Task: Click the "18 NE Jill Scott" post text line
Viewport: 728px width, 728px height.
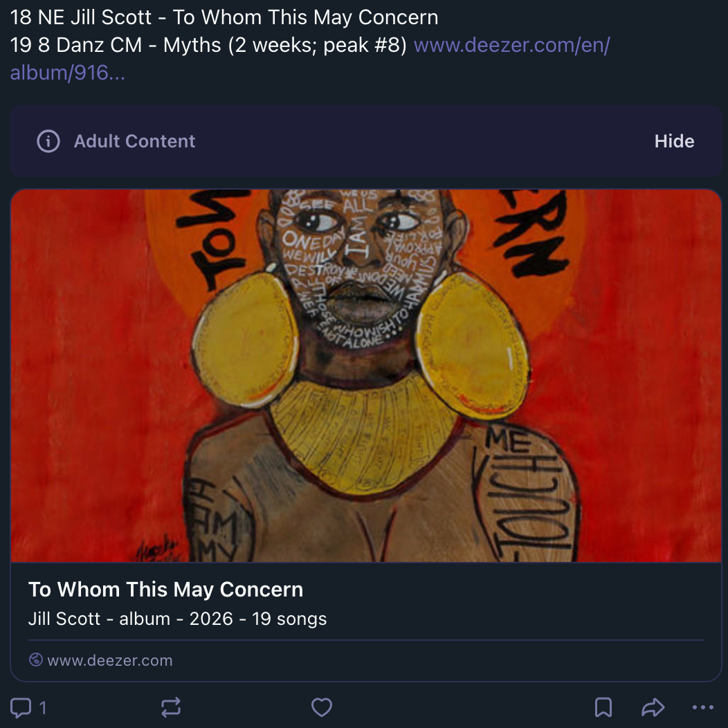Action: click(224, 17)
